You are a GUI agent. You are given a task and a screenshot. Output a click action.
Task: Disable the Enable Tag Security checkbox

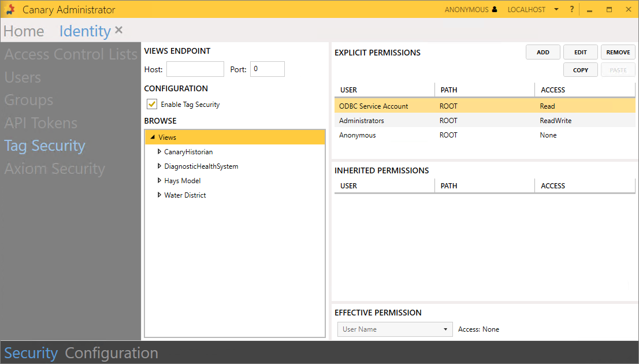(x=152, y=105)
